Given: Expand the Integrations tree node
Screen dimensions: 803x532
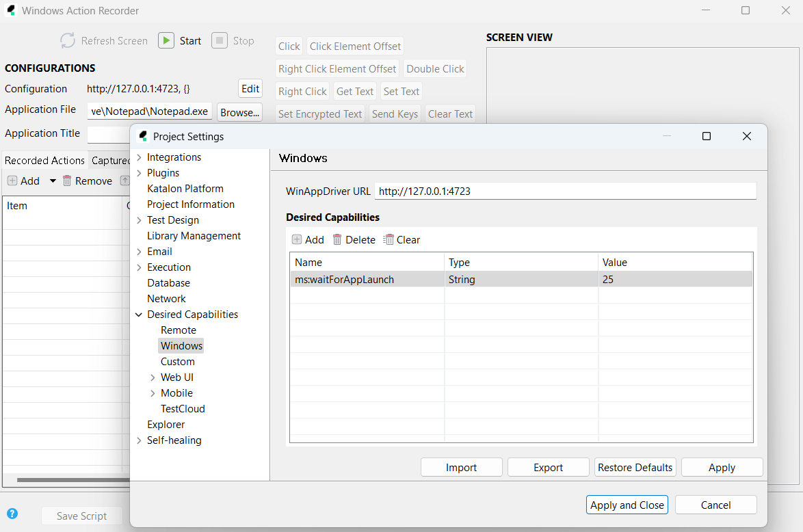Looking at the screenshot, I should point(140,157).
